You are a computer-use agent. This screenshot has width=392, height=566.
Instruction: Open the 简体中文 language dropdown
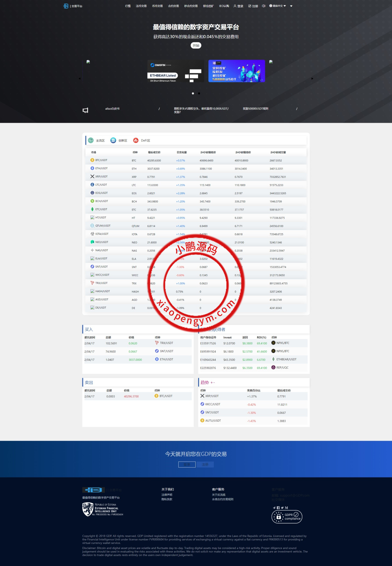point(278,6)
